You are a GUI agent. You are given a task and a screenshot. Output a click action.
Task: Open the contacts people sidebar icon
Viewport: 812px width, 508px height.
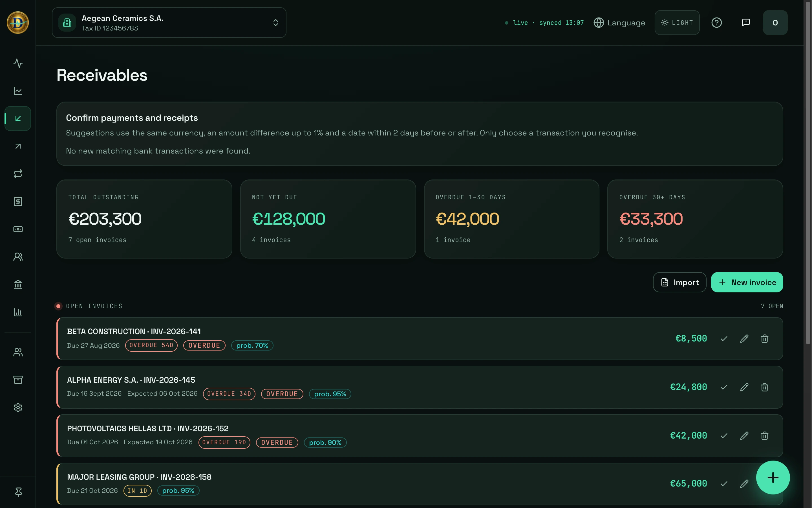click(18, 257)
